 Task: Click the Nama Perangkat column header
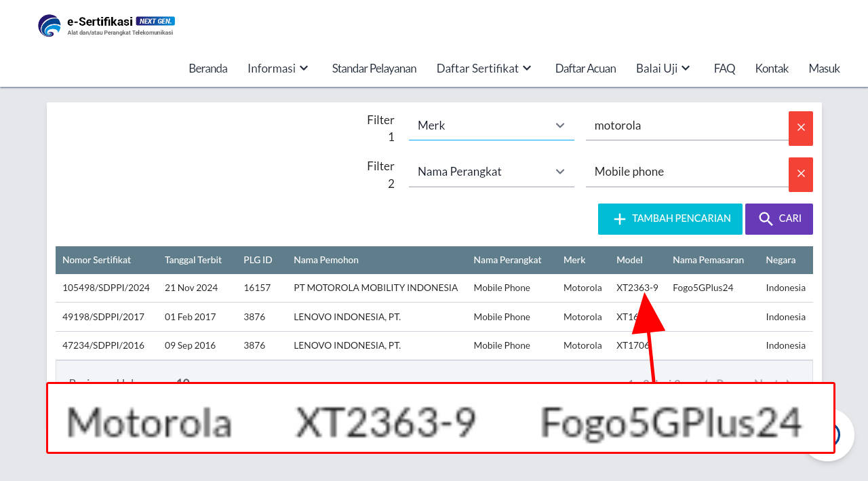click(x=507, y=260)
